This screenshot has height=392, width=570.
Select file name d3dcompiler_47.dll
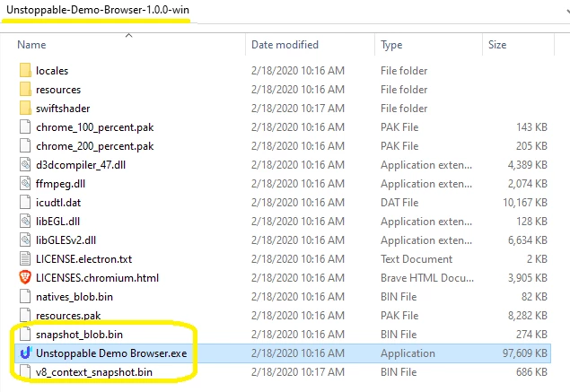[81, 165]
